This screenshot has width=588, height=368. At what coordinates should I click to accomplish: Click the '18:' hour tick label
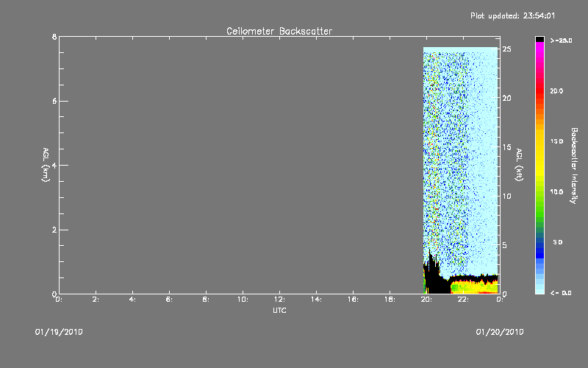390,300
